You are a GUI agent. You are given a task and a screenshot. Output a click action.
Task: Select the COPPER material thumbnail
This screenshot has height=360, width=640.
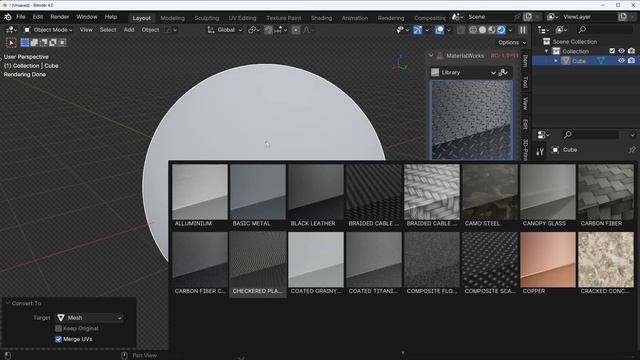pos(548,263)
